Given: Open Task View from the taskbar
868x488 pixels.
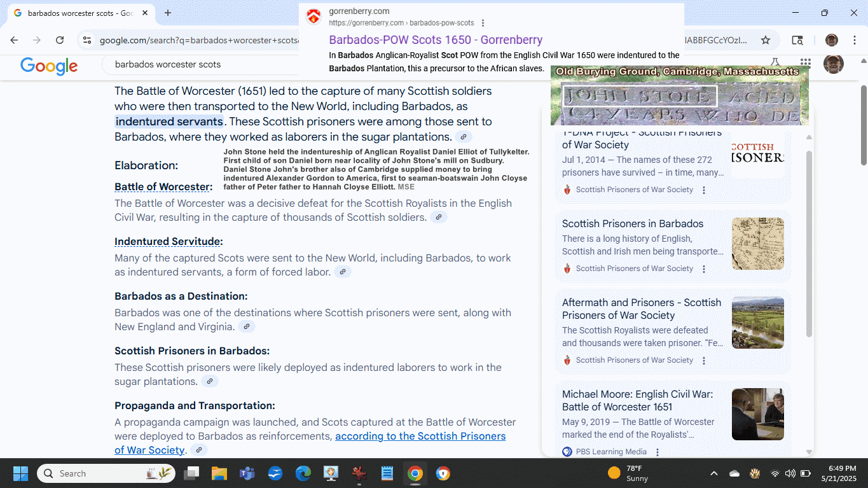Looking at the screenshot, I should [x=191, y=473].
